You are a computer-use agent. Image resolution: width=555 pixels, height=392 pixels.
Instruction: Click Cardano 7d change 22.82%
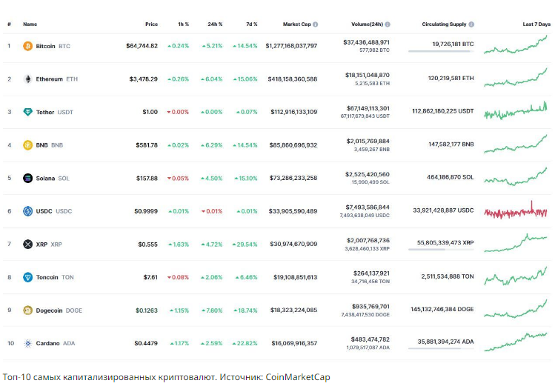[245, 344]
